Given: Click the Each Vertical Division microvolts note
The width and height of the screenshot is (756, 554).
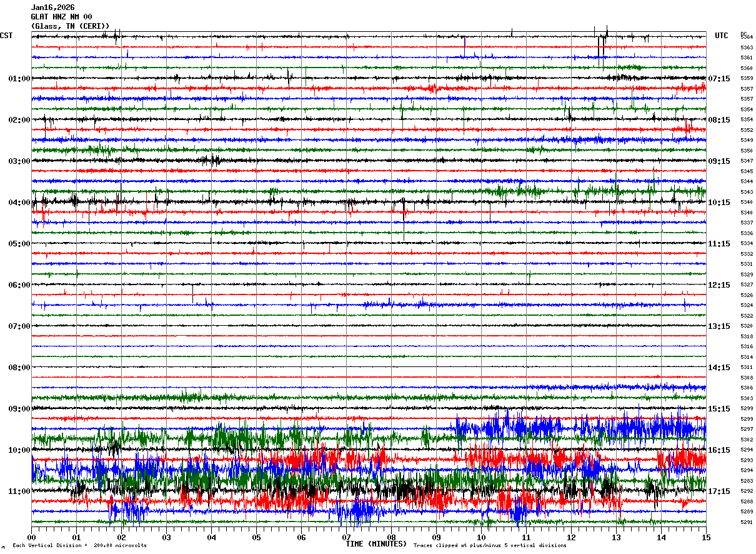Looking at the screenshot, I should [x=80, y=545].
